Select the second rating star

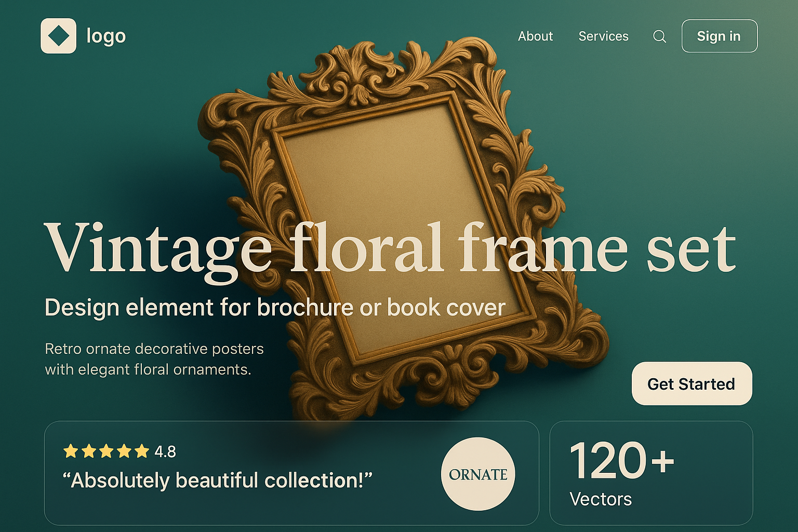[88, 451]
